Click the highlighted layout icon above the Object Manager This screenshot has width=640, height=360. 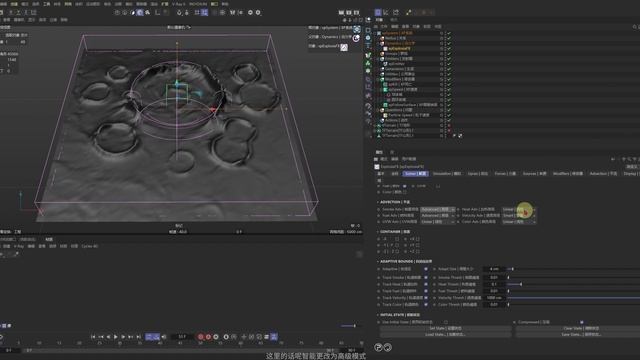click(x=378, y=13)
